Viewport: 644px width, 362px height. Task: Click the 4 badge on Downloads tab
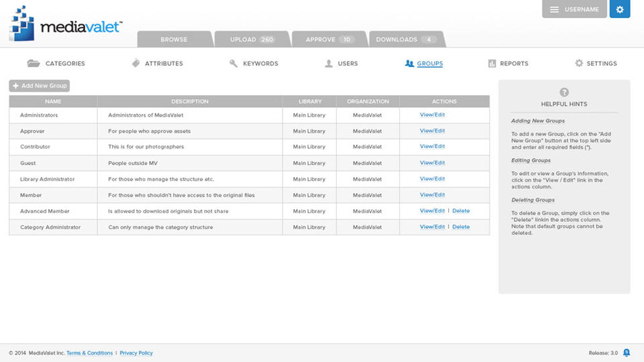(x=429, y=40)
